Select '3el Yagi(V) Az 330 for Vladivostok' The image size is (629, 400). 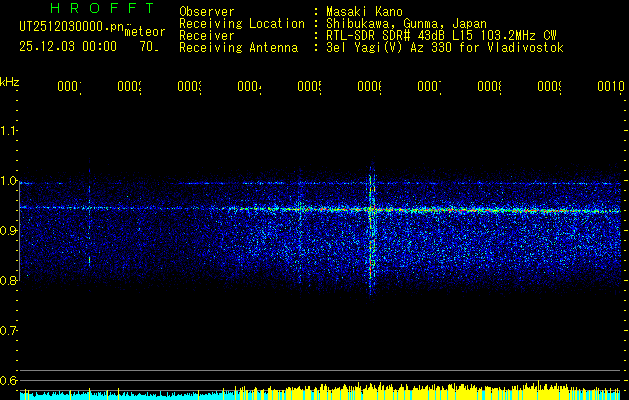445,48
